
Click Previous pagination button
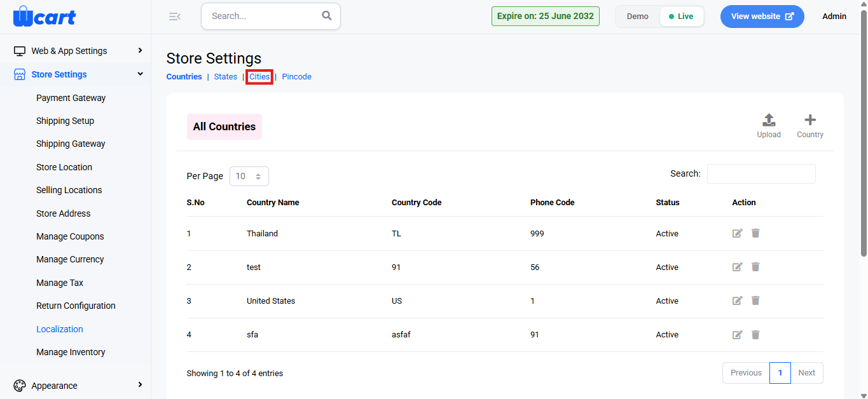point(746,373)
